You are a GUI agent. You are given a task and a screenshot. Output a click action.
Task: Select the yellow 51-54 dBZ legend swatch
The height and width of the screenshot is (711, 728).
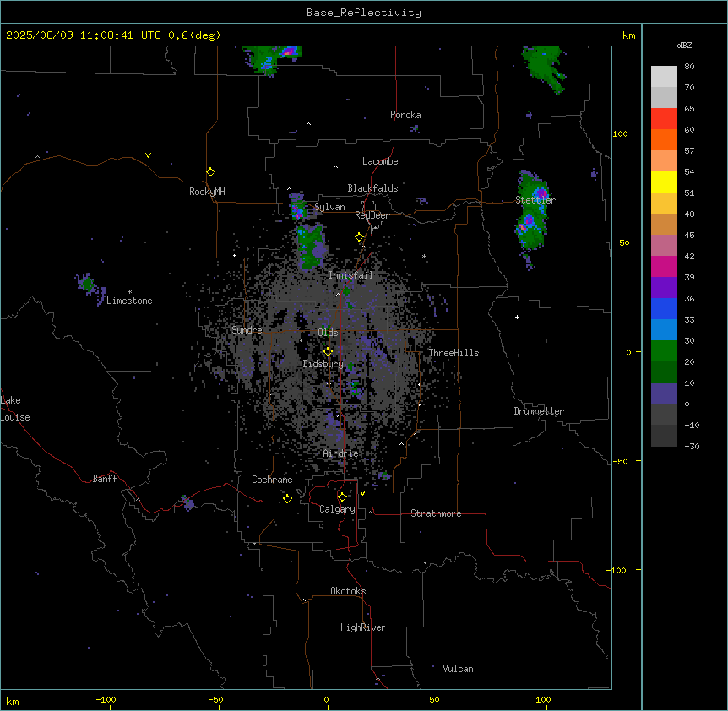click(x=664, y=182)
